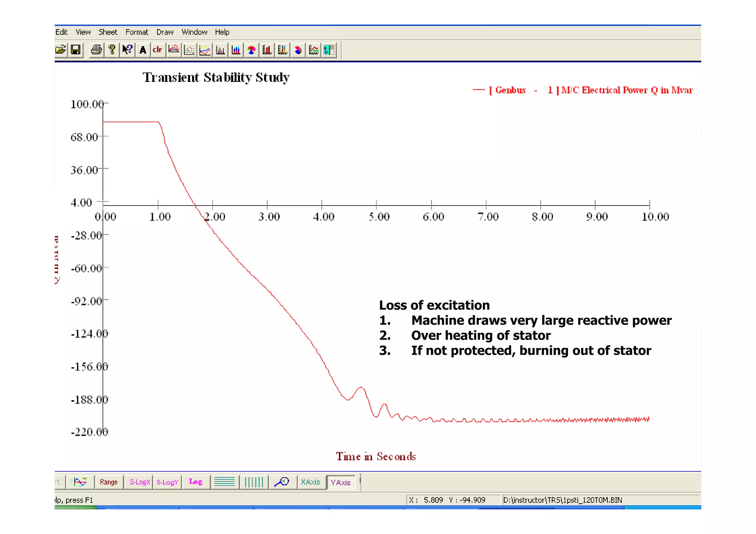
Task: Toggle vertical grid lines button
Action: pyautogui.click(x=254, y=482)
